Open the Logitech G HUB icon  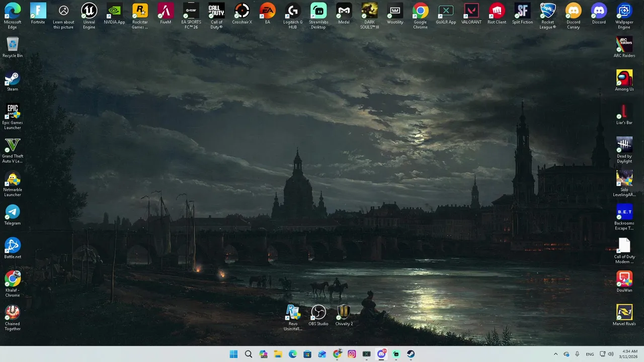tap(293, 16)
